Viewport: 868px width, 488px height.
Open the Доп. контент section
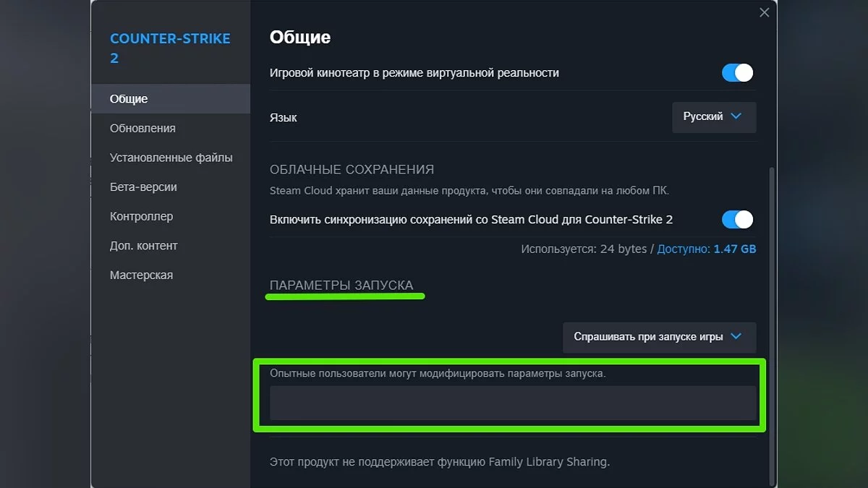pyautogui.click(x=143, y=246)
